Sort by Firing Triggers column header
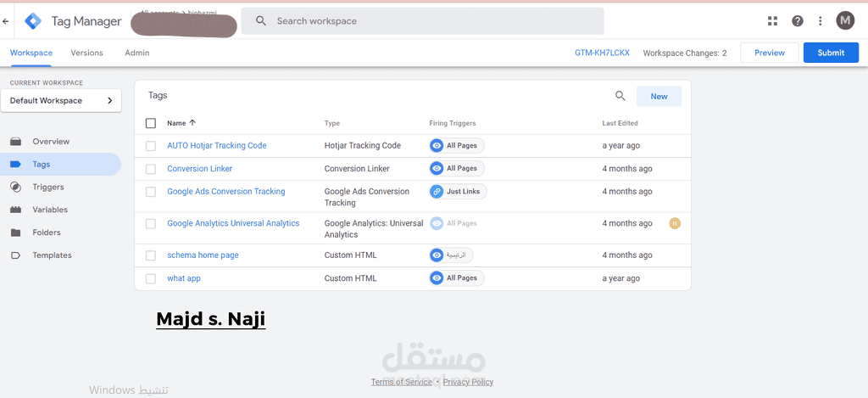The width and height of the screenshot is (868, 398). click(453, 123)
